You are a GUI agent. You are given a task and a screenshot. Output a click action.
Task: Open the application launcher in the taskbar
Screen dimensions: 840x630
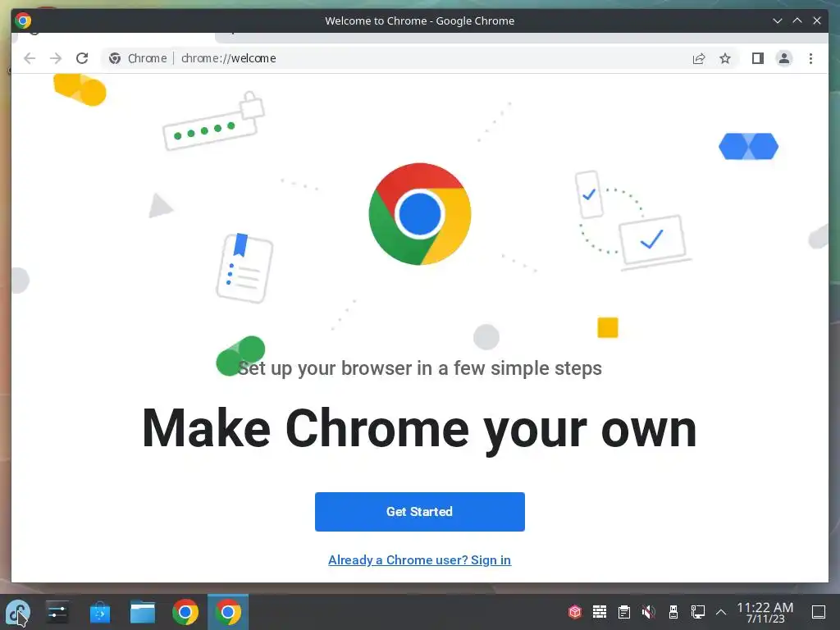18,612
